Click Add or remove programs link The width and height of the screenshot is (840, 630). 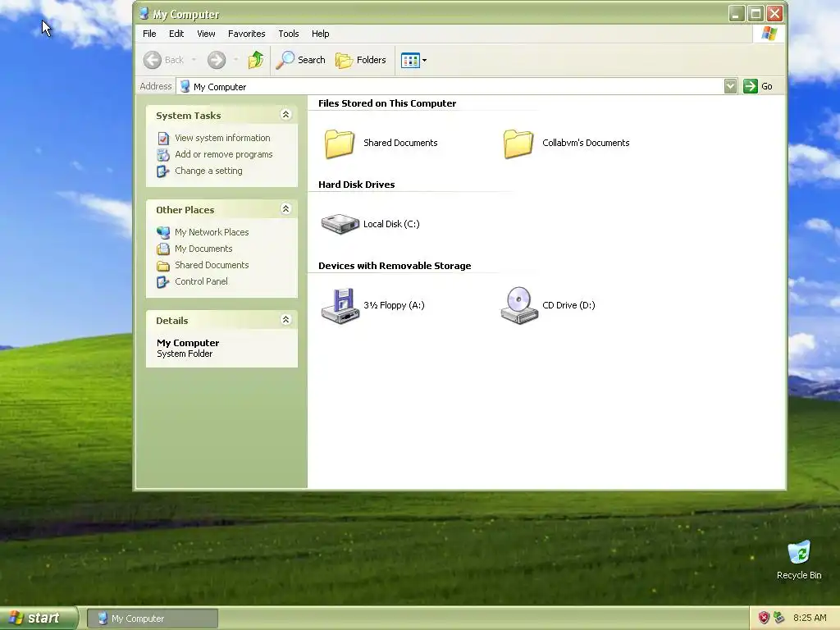[x=223, y=154]
